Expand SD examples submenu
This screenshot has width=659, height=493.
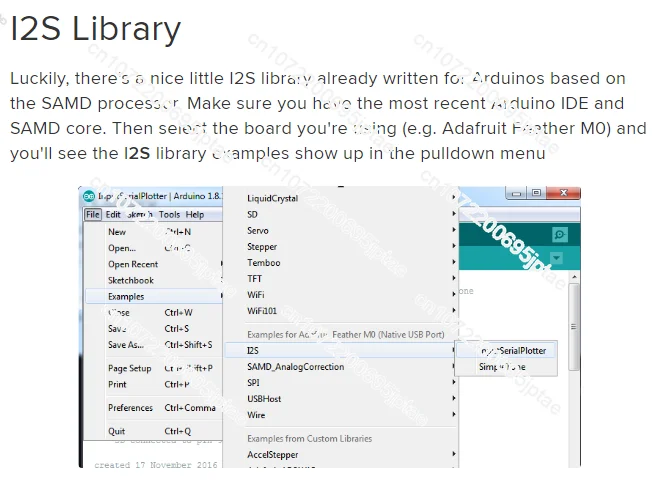point(340,214)
